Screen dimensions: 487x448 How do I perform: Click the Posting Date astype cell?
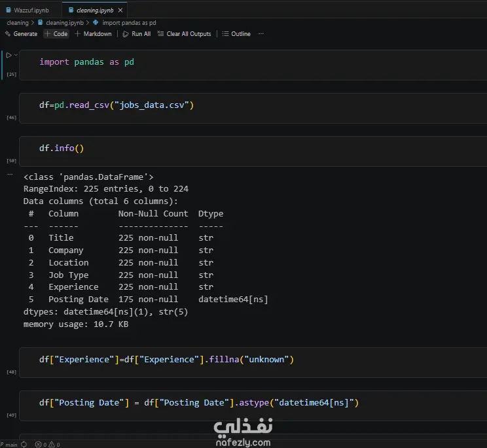tap(253, 405)
